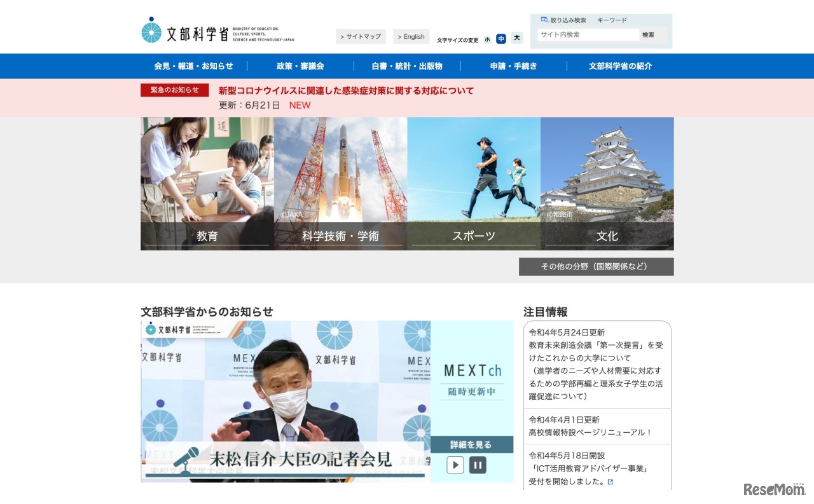
Task: Open the 会見・報道・お知らせ menu
Action: 195,65
